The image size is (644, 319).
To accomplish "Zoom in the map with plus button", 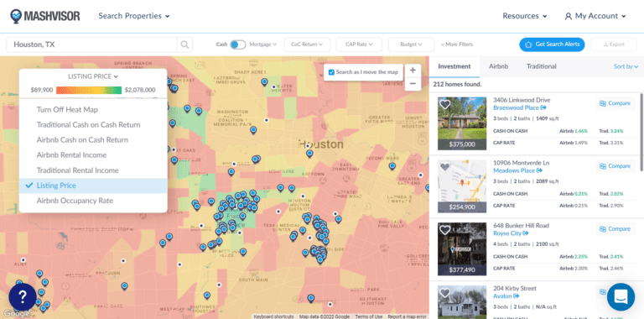I will (413, 70).
